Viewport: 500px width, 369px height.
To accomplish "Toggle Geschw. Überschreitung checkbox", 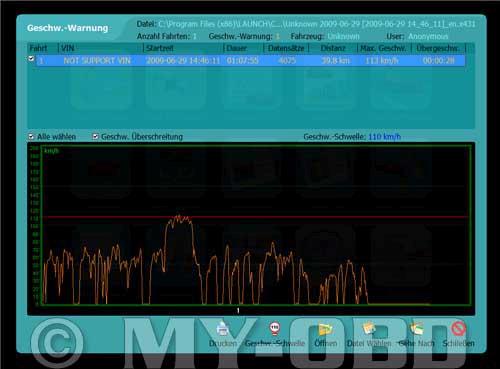I will pos(95,136).
